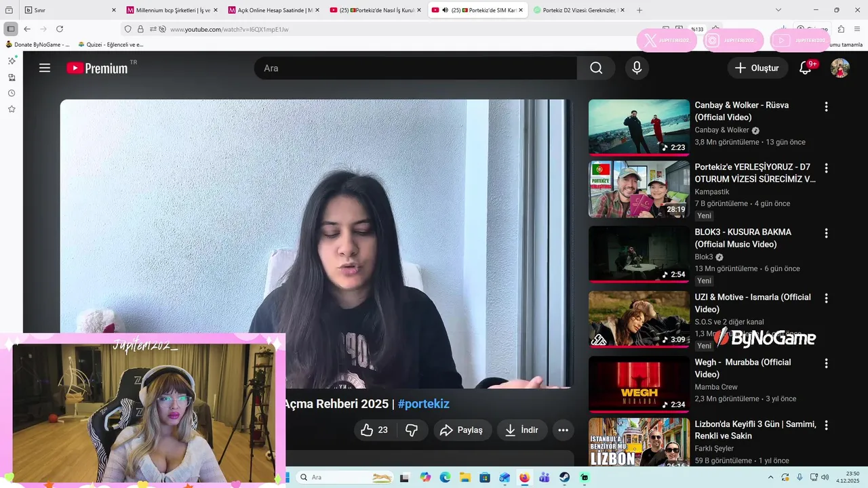
Task: Open a new browser tab
Action: (x=639, y=10)
